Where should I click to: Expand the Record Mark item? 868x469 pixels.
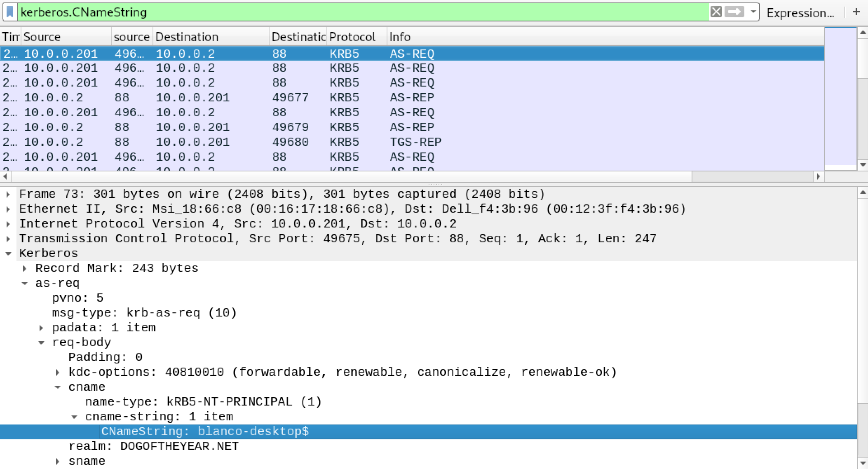tap(25, 268)
